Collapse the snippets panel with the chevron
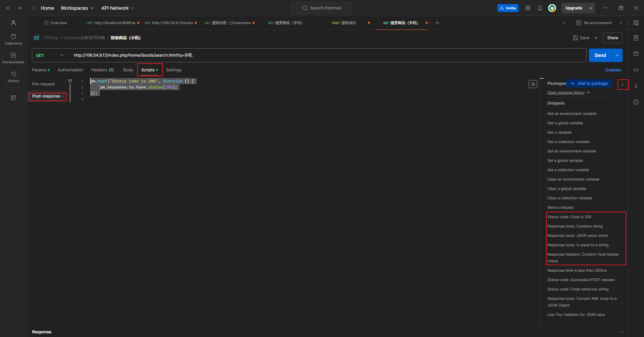Viewport: 644px width, 337px height. [623, 85]
